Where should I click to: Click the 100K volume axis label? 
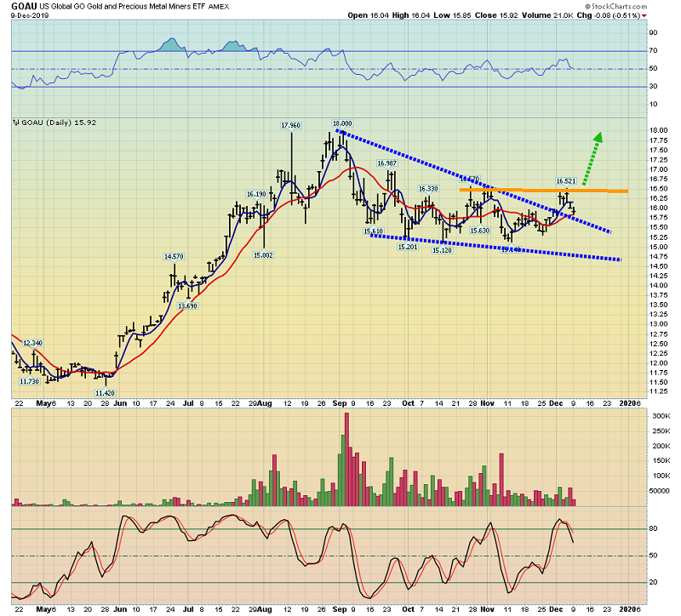661,476
